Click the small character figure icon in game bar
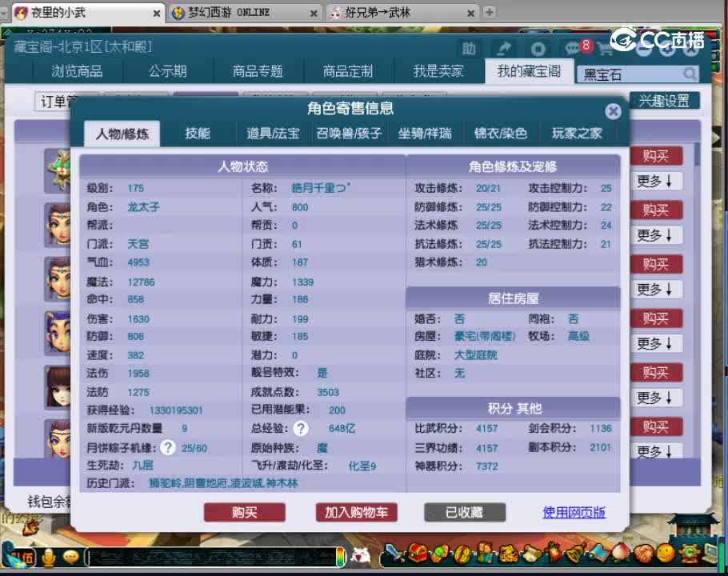The height and width of the screenshot is (576, 728). (485, 553)
